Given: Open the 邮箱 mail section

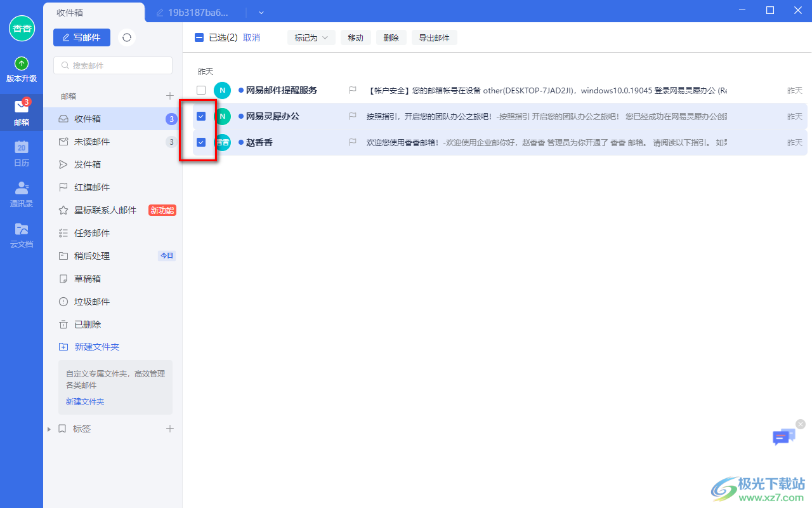Looking at the screenshot, I should coord(22,112).
